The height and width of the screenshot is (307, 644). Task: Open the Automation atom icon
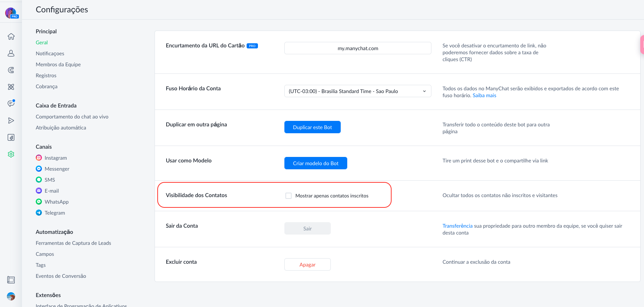[x=11, y=87]
